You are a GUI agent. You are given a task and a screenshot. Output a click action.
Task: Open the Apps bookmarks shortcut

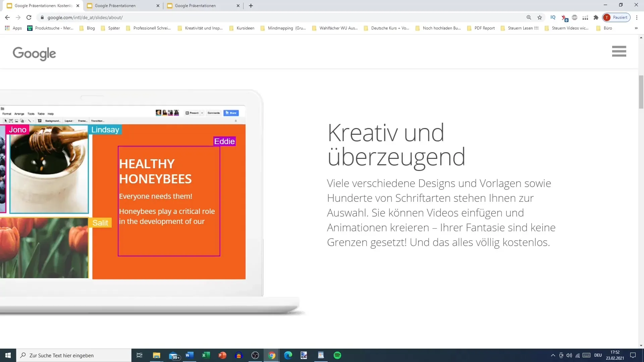tap(13, 28)
